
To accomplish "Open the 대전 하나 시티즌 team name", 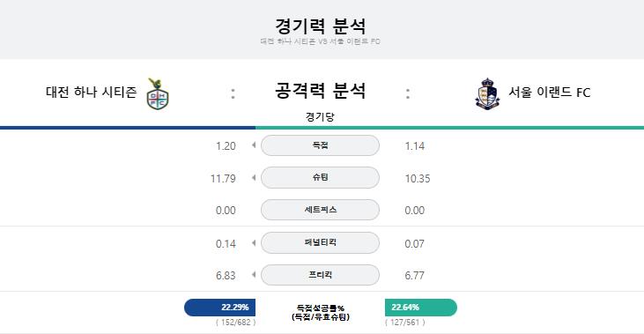I will 91,92.
